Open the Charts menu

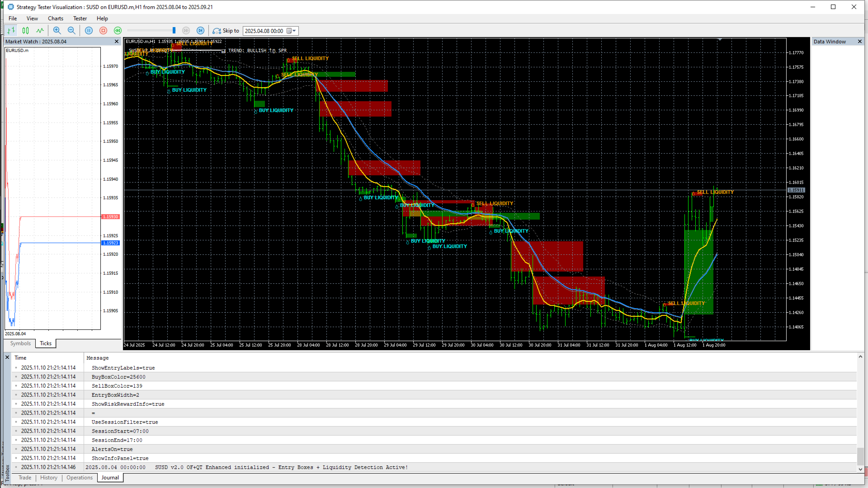tap(56, 19)
